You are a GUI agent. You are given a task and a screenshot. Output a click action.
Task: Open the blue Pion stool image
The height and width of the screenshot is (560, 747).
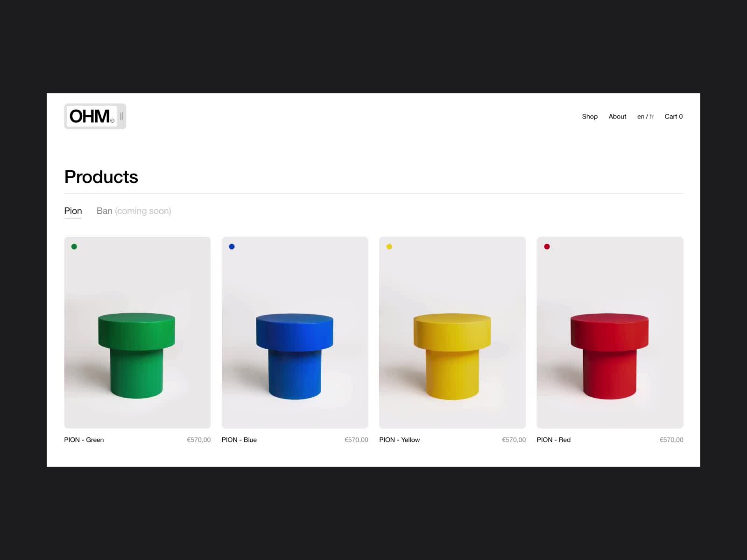(x=295, y=333)
